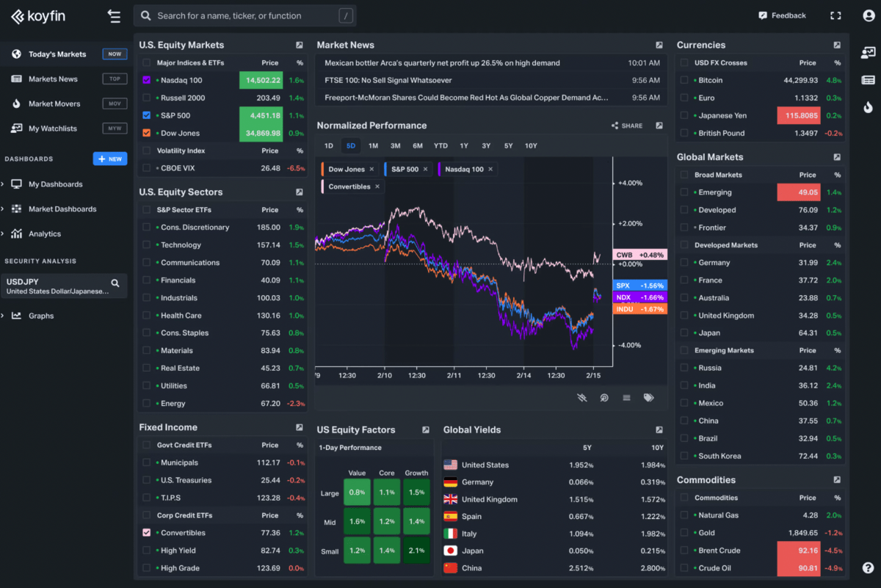Screen dimensions: 881x588
Task: Expand the Market News panel
Action: pyautogui.click(x=659, y=46)
